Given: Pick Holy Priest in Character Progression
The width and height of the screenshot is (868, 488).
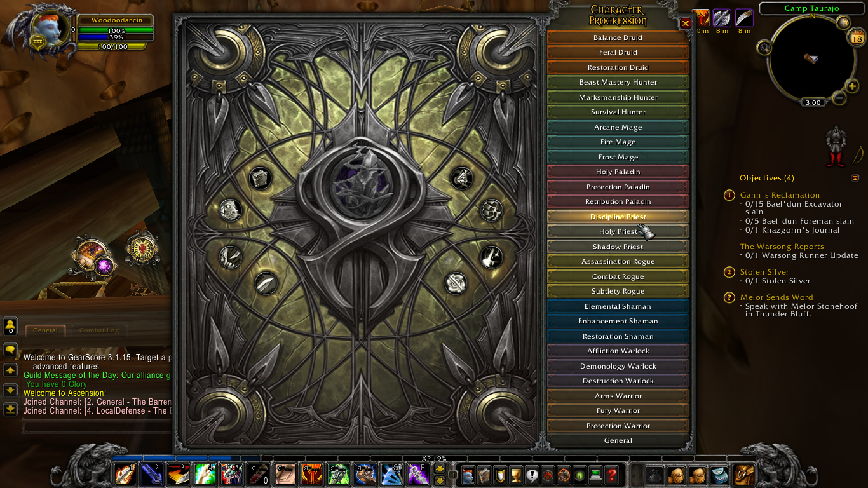Looking at the screenshot, I should click(618, 231).
